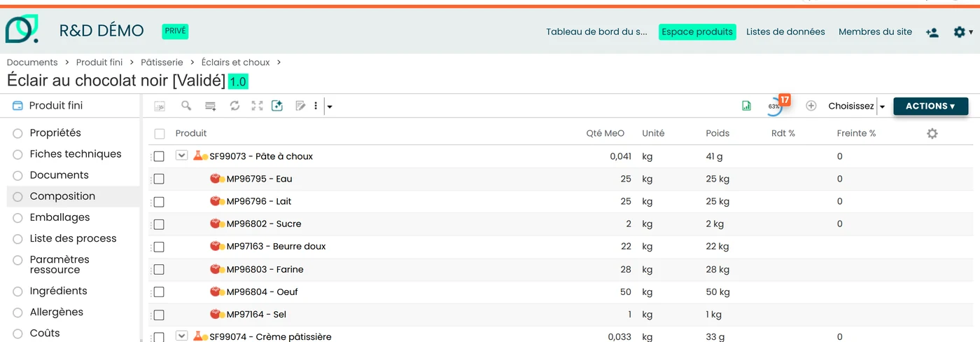
Task: Check the box for SF99073 Pâte à choux
Action: [159, 156]
